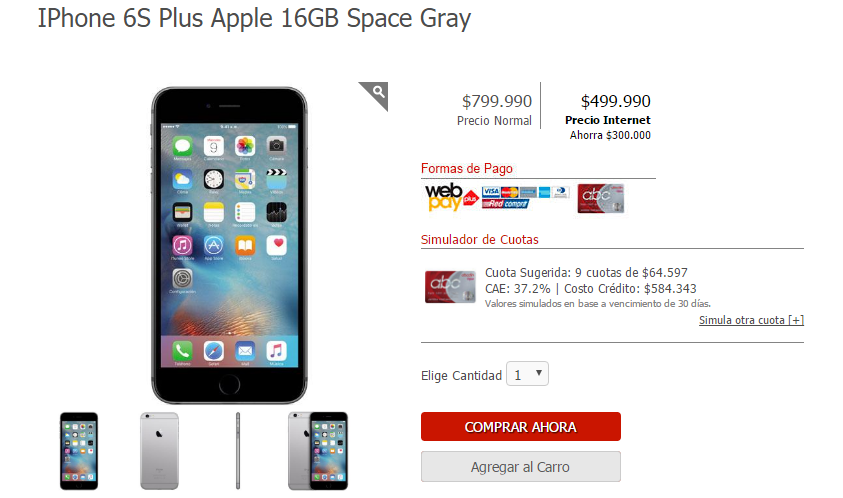Click the magnifier zoom icon on product image
This screenshot has width=843, height=498.
(x=376, y=95)
